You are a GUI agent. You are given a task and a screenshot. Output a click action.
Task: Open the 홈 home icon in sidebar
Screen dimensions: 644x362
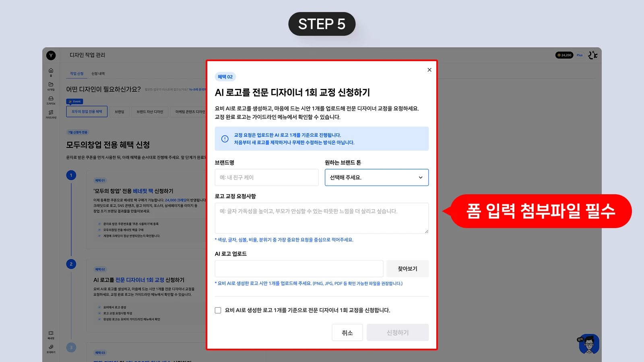(x=51, y=72)
